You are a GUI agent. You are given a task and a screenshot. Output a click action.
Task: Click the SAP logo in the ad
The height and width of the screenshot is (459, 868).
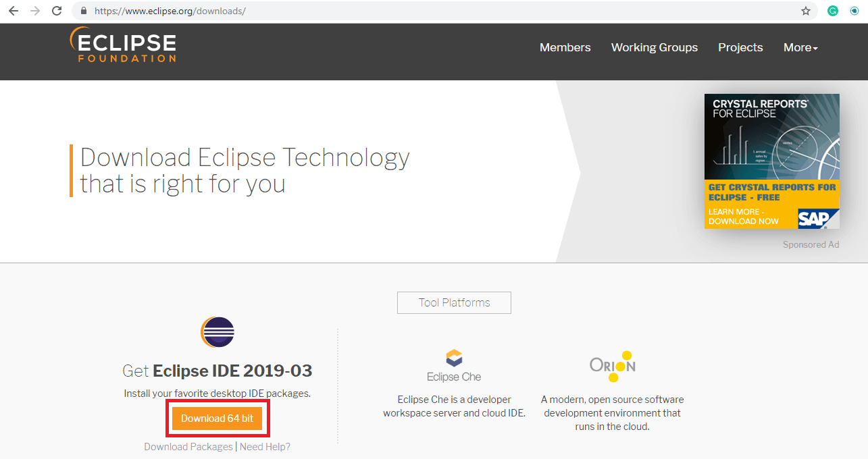coord(817,218)
